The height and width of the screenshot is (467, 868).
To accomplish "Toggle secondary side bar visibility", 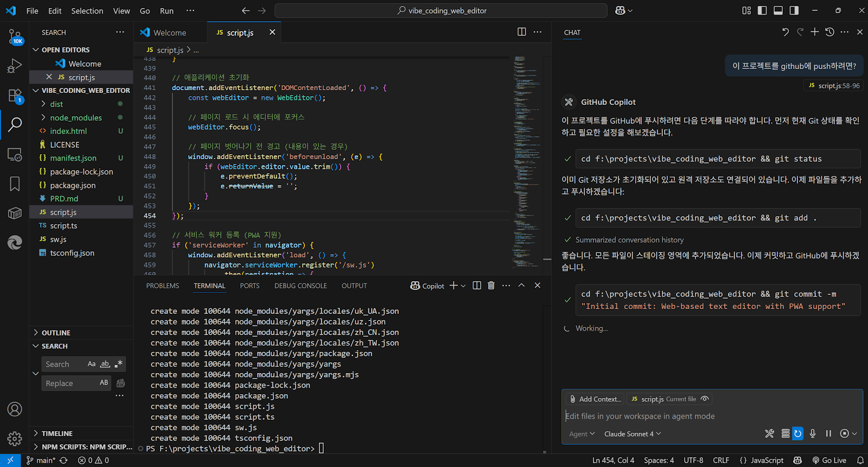I will (794, 10).
